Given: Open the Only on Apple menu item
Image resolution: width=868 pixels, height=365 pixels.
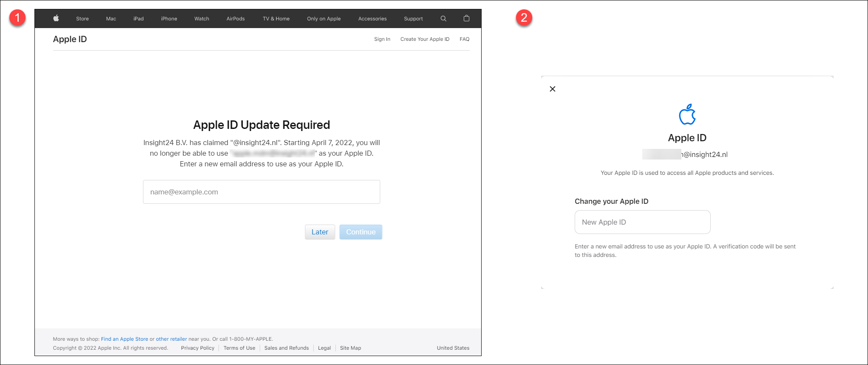Looking at the screenshot, I should click(x=324, y=19).
